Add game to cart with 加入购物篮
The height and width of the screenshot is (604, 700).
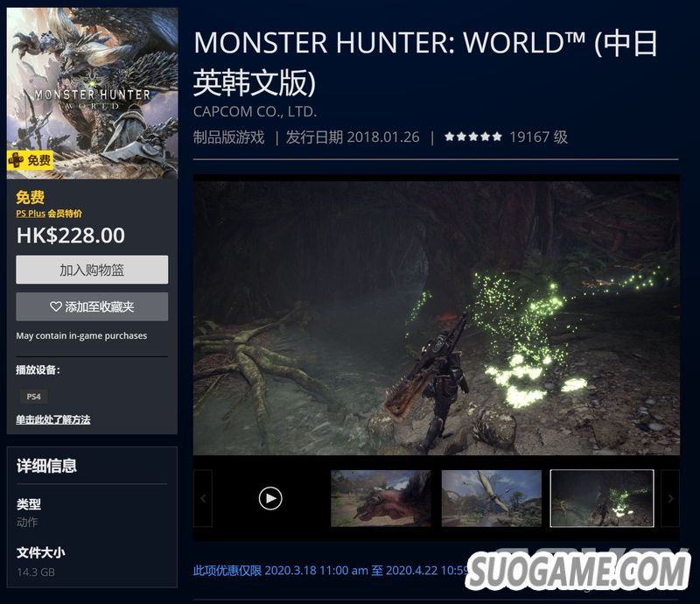92,270
